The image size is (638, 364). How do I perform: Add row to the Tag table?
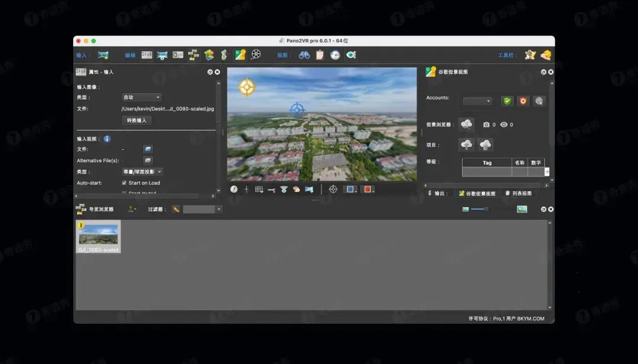tap(547, 172)
